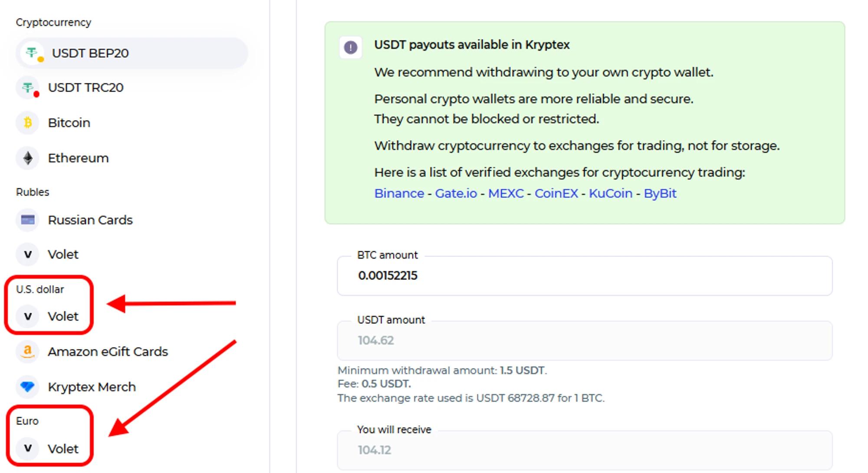
Task: Click the USDT TRC20 tether icon
Action: [28, 88]
